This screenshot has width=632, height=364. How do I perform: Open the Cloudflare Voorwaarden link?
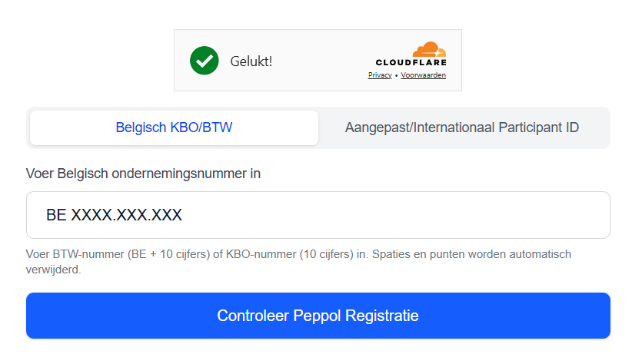click(423, 75)
